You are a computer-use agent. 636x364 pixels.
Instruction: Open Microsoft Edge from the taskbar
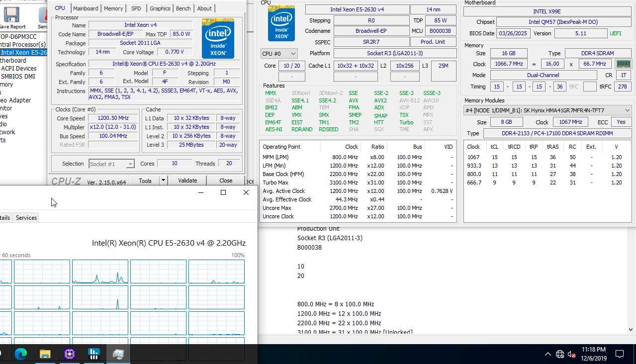point(21,354)
